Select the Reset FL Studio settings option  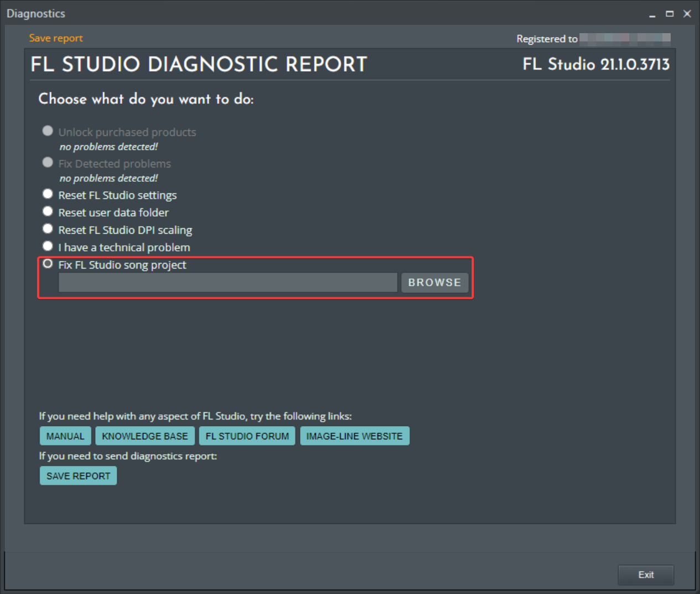coord(48,194)
